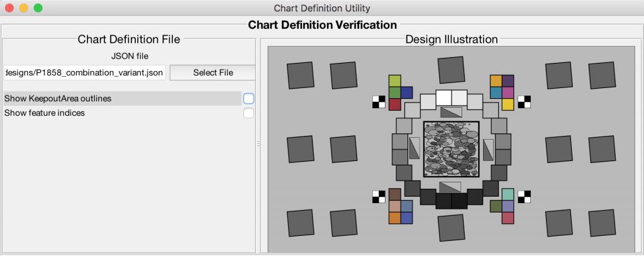
Task: Click the bottom-left checkerboard registration mark
Action: coord(379,197)
